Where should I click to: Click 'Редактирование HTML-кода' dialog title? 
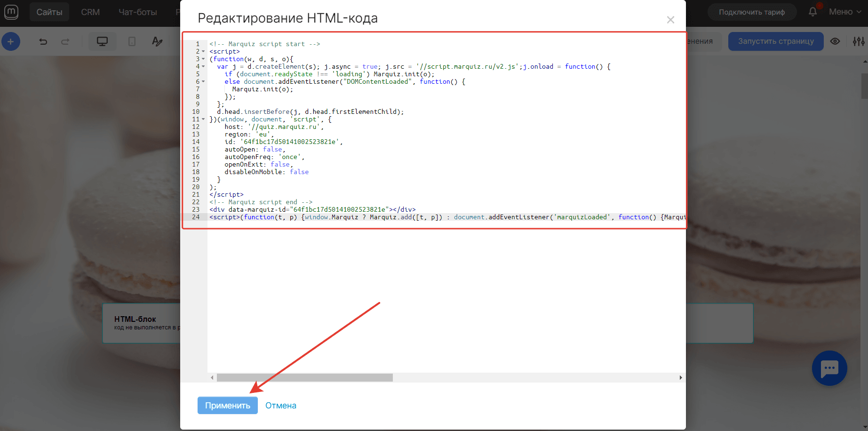point(287,18)
